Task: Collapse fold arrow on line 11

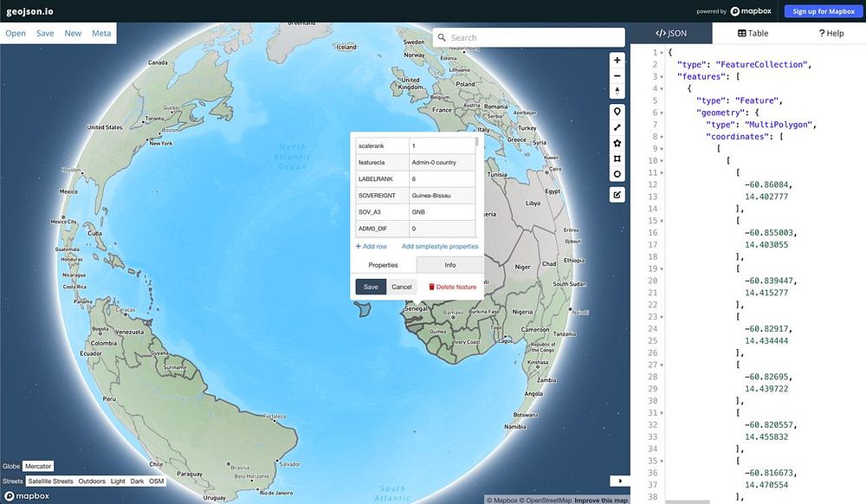Action: click(x=662, y=173)
